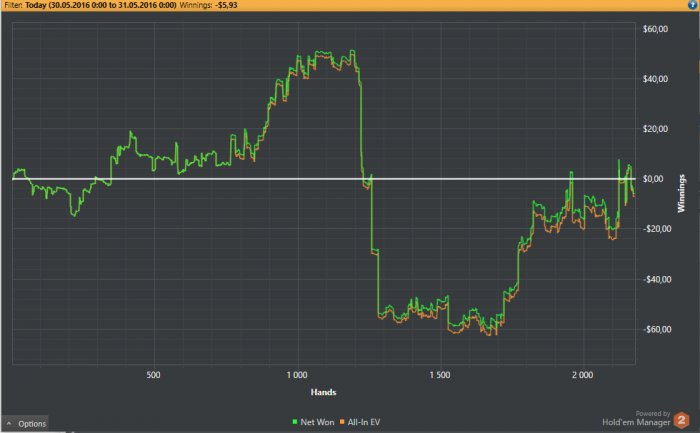This screenshot has width=700, height=433.
Task: Click the Winnings -$5,93 value in header
Action: 227,5
